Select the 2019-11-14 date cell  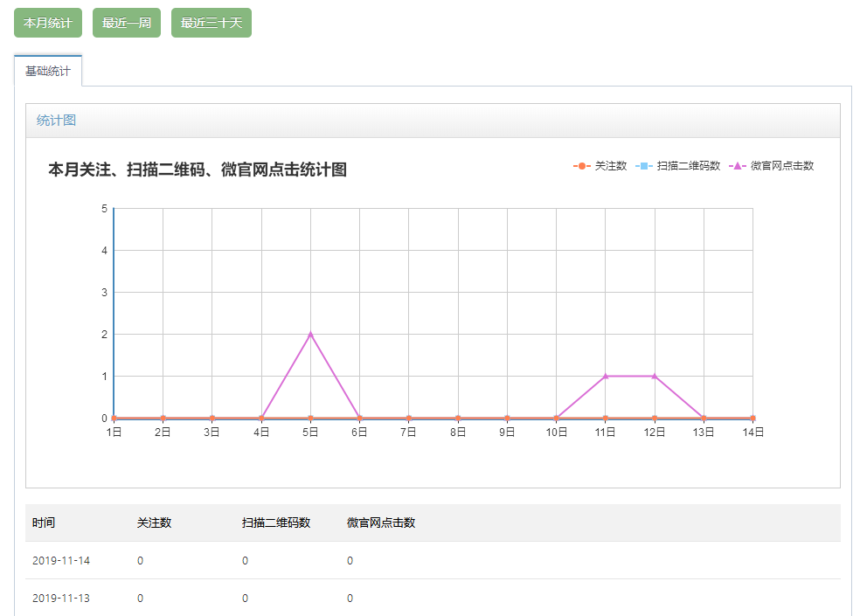point(61,561)
